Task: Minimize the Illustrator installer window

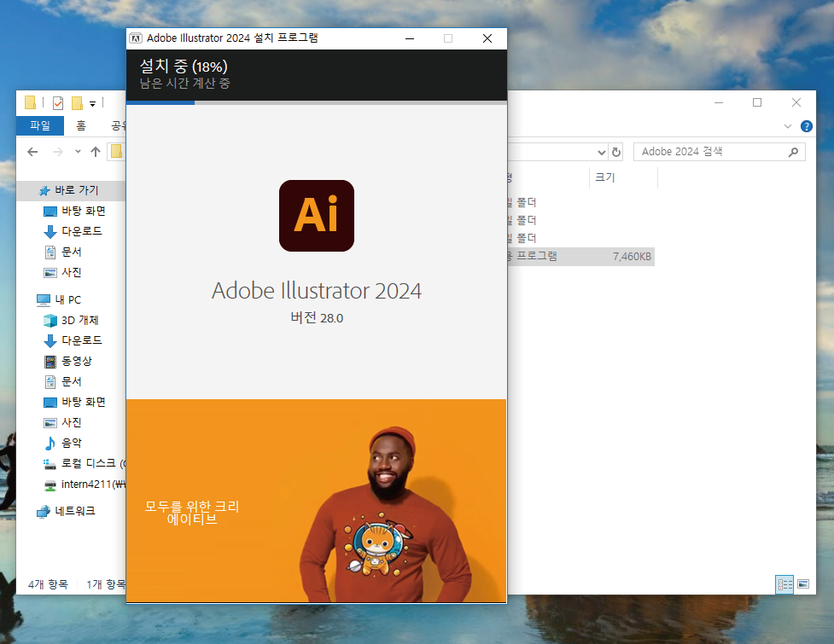Action: pyautogui.click(x=410, y=38)
